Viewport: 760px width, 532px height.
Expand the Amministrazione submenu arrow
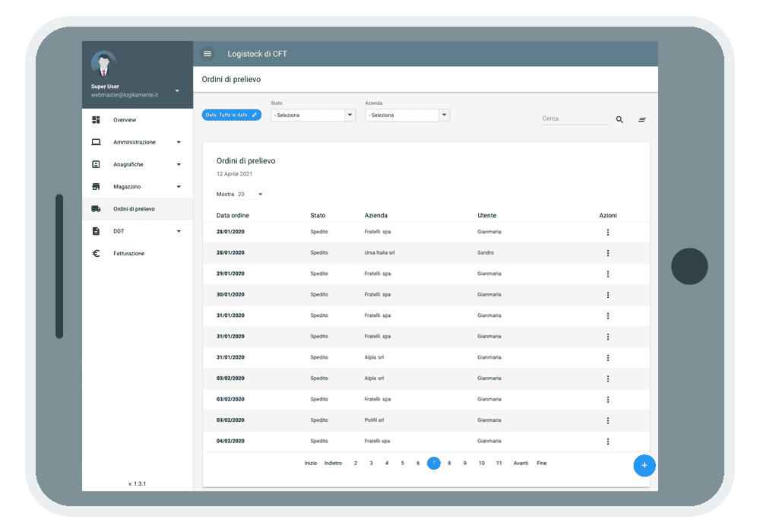179,142
